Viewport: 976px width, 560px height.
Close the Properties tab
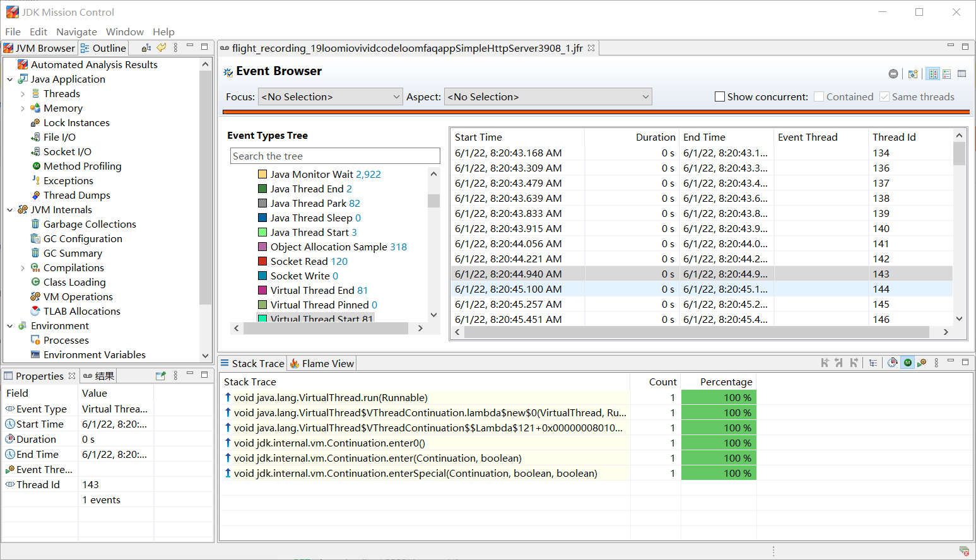72,376
